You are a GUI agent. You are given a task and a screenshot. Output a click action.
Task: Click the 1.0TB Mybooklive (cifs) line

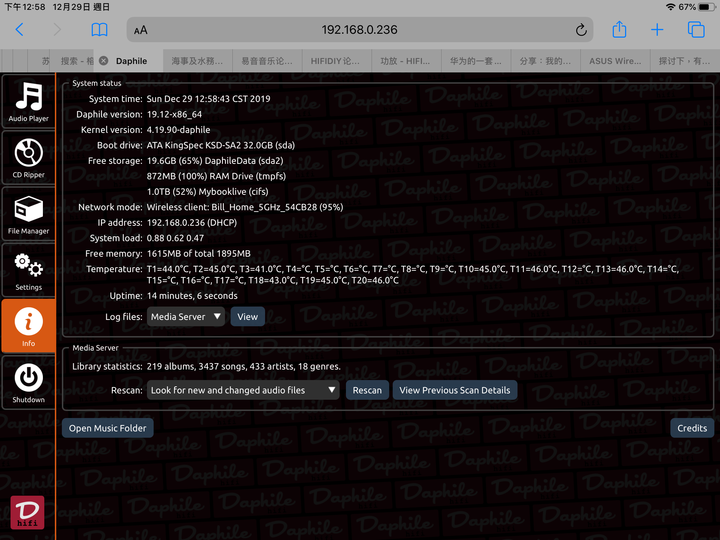208,192
